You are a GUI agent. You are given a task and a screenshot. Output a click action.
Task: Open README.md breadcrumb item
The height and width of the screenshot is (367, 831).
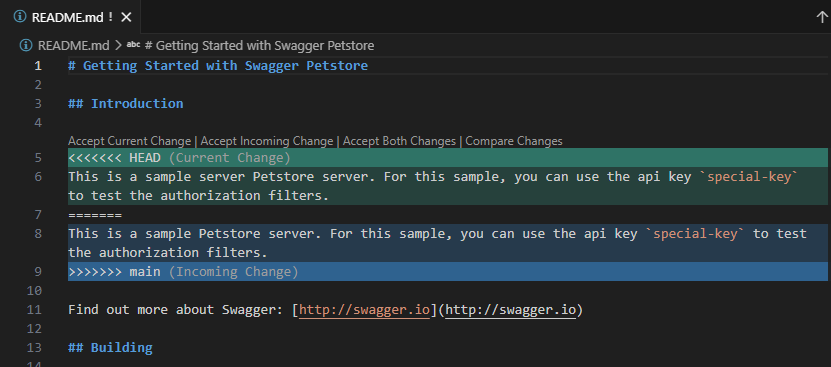pyautogui.click(x=73, y=46)
